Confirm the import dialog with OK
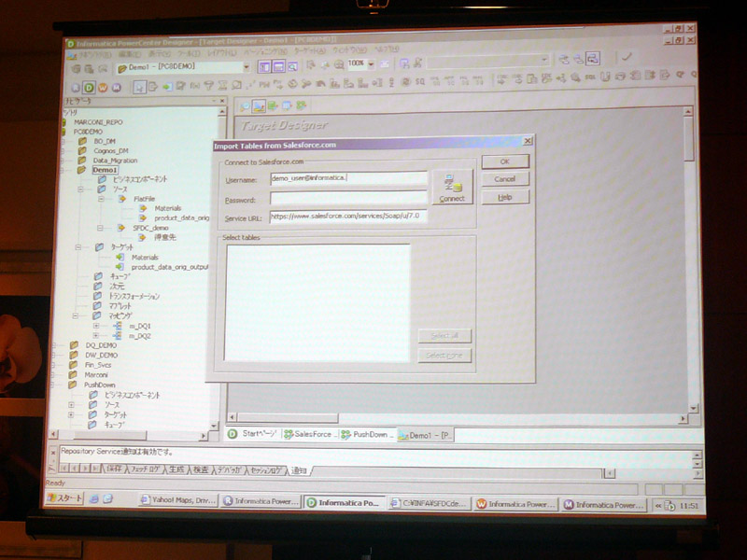This screenshot has height=560, width=747. point(505,161)
